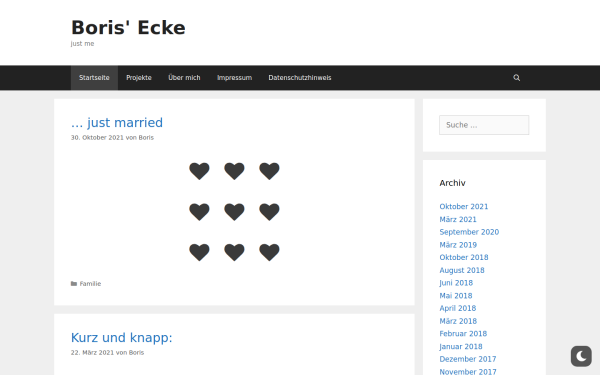Screen dimensions: 600x375
Task: Click the 'just me' tagline
Action: 82,44
